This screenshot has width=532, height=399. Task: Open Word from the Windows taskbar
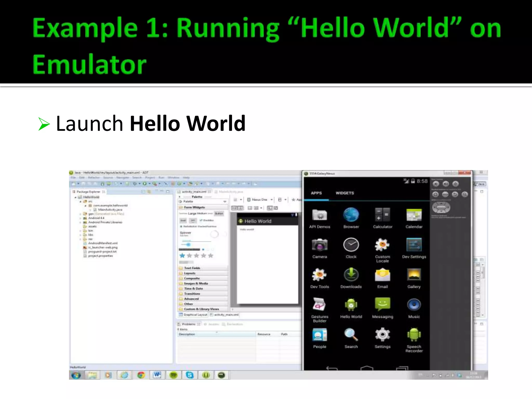point(157,375)
